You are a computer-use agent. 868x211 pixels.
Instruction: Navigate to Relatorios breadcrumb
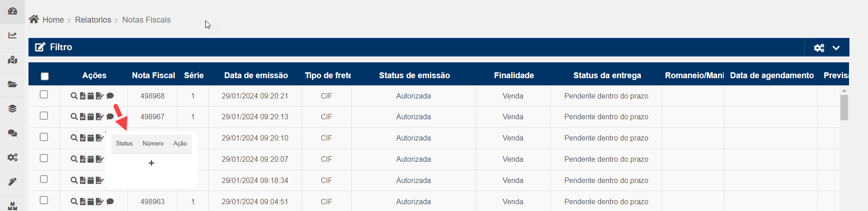click(x=93, y=20)
